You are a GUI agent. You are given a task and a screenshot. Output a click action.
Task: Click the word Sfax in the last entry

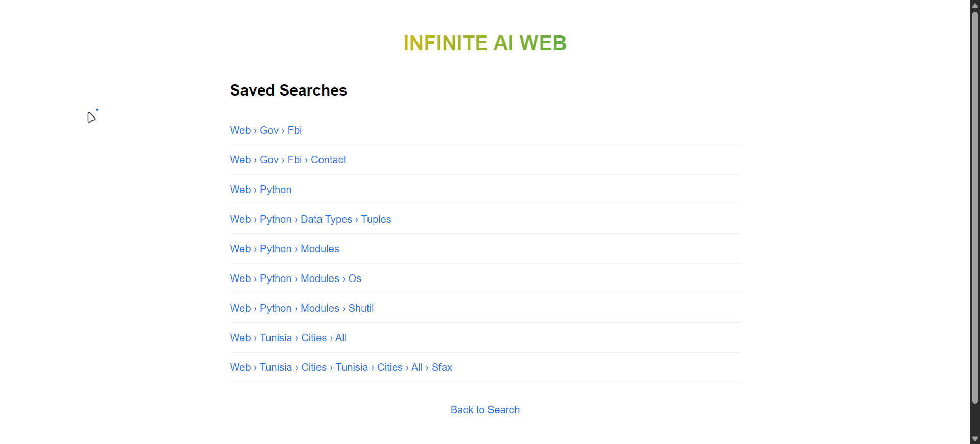[x=442, y=367]
